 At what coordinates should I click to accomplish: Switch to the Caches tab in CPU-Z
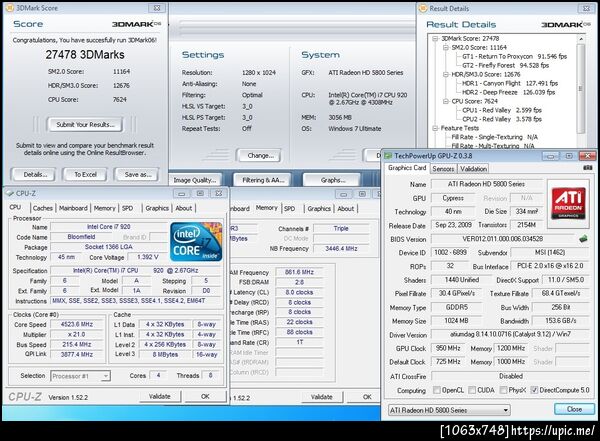42,208
